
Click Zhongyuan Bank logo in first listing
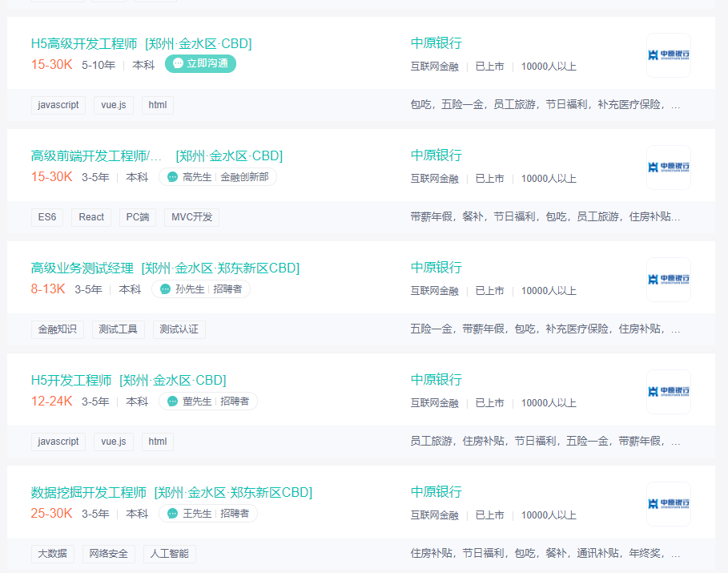(x=668, y=55)
